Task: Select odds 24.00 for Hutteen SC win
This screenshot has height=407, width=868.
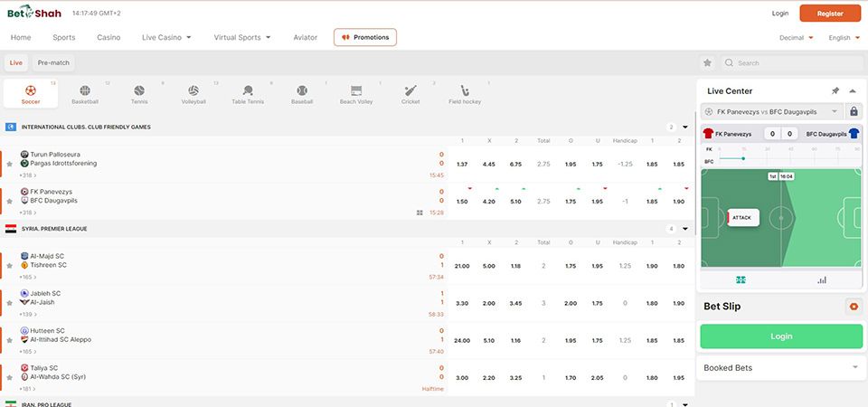Action: [x=462, y=341]
